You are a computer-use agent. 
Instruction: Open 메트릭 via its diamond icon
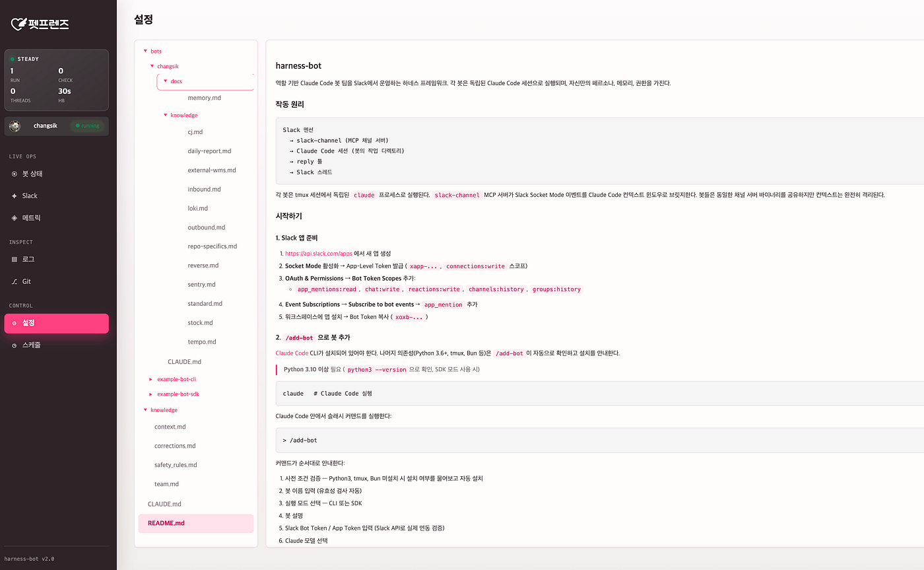[15, 217]
